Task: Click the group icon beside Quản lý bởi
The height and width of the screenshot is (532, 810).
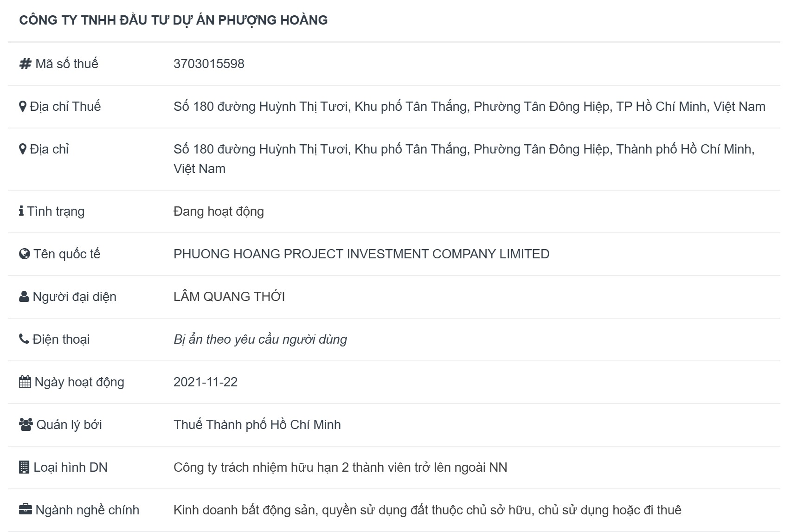Action: point(26,424)
